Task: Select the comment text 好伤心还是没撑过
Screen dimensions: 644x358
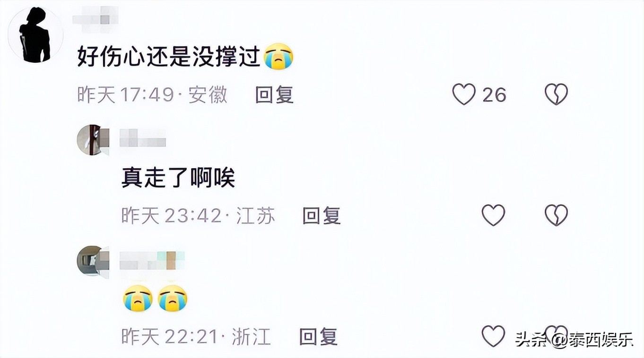Action: (x=169, y=57)
